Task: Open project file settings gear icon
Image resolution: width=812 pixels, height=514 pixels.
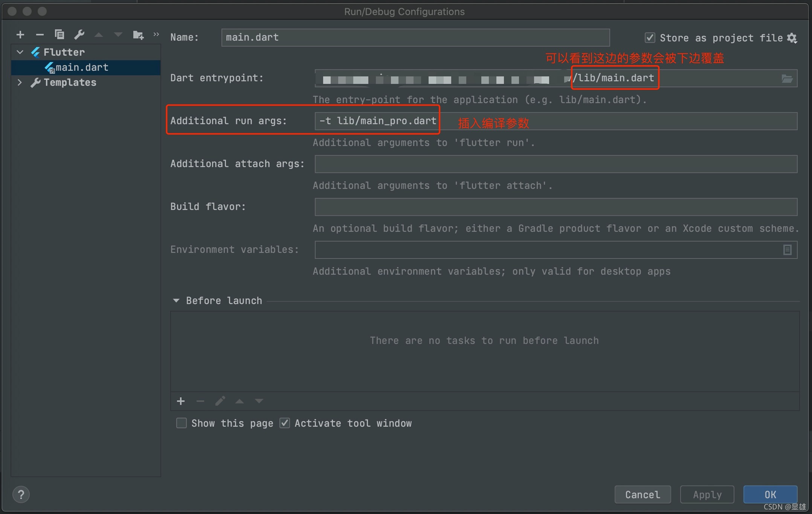Action: click(792, 38)
